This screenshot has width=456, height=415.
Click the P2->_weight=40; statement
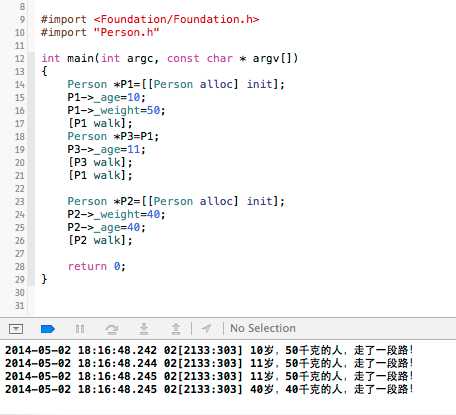[x=116, y=214]
